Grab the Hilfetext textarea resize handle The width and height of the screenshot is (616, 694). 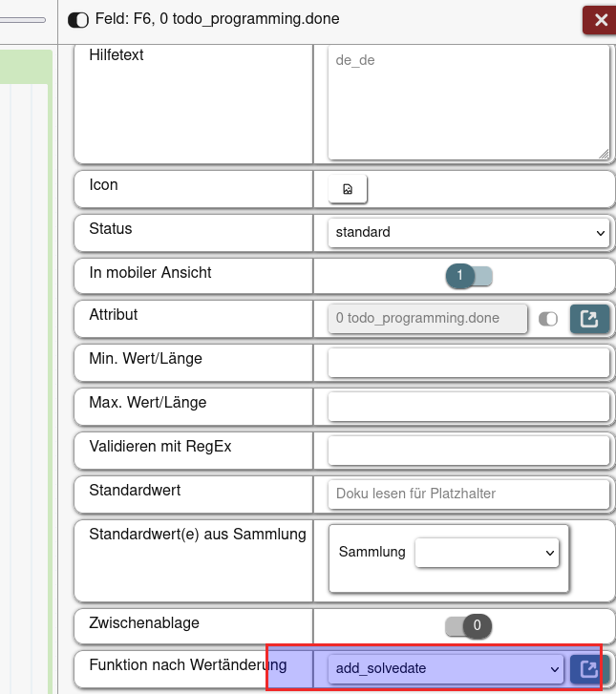tap(605, 154)
